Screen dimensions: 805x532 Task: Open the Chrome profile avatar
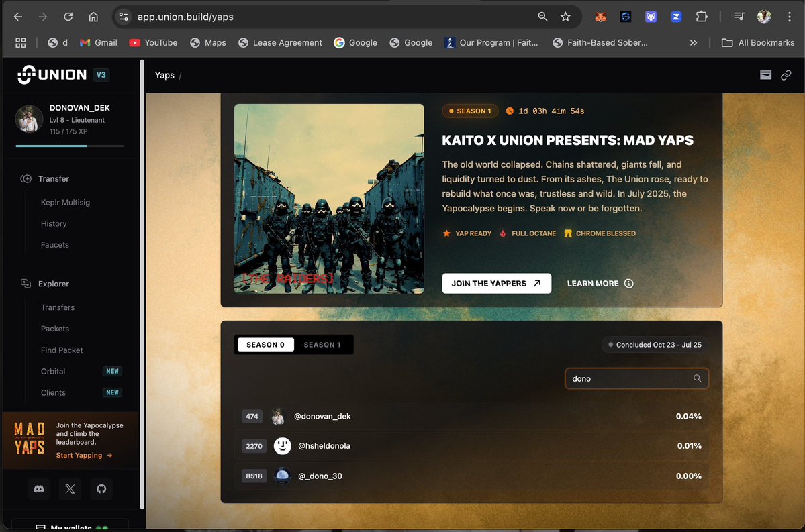pyautogui.click(x=764, y=17)
